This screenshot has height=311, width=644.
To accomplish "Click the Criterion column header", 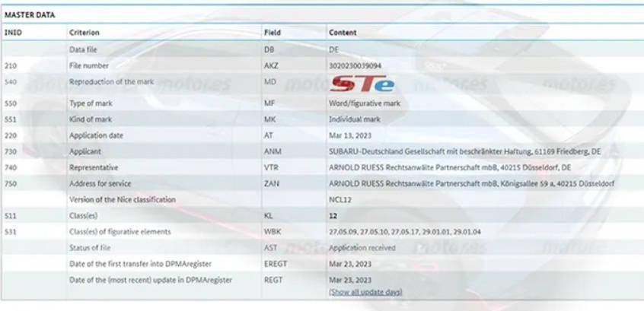I will click(84, 33).
